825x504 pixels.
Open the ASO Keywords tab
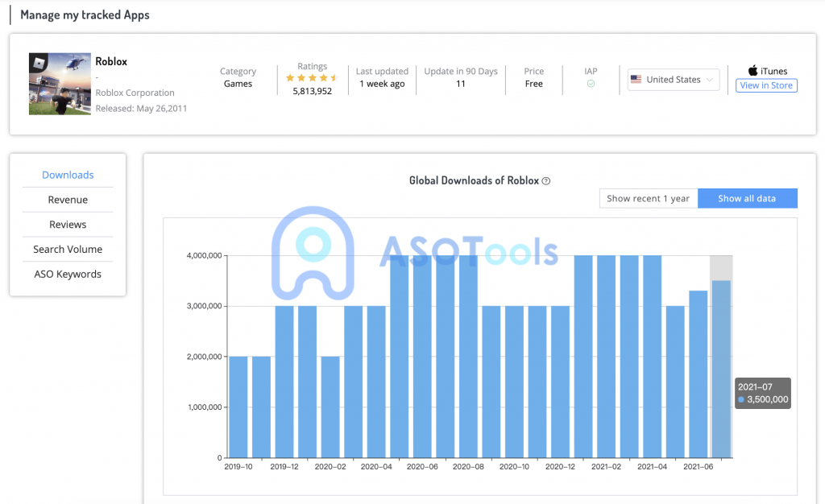pos(68,274)
